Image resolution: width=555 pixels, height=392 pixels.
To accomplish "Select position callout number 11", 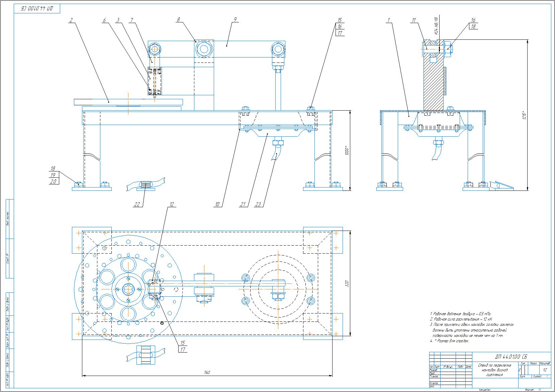I will [x=414, y=20].
